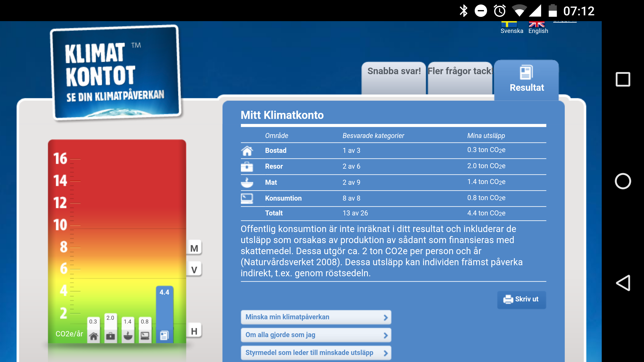Click the Klimatkontot logo

click(x=116, y=72)
